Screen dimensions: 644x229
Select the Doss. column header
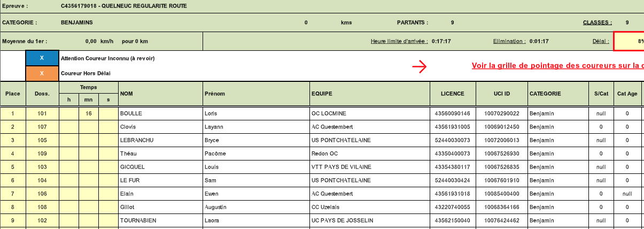42,94
